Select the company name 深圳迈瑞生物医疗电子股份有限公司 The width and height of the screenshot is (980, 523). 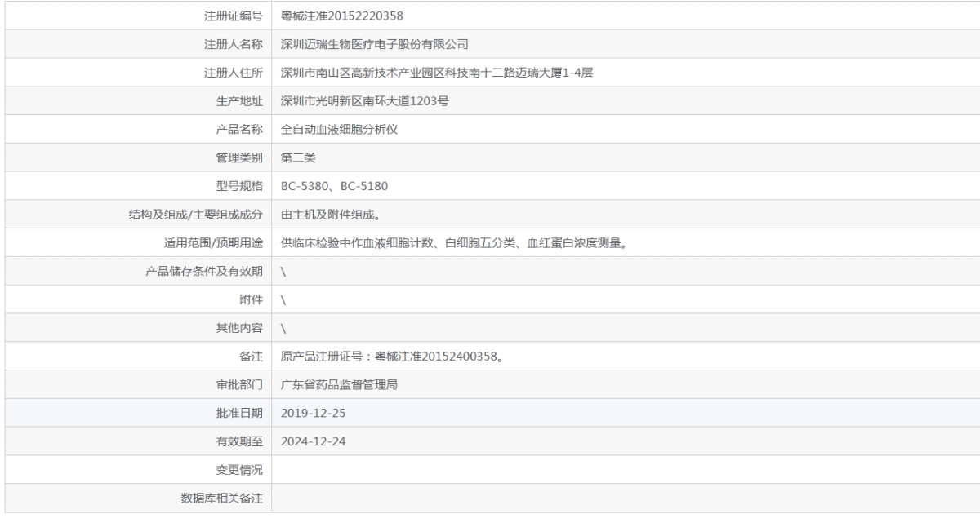click(x=374, y=44)
